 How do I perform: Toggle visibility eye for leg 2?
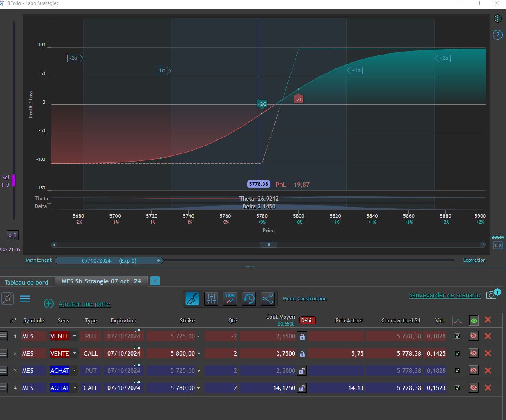coord(474,353)
